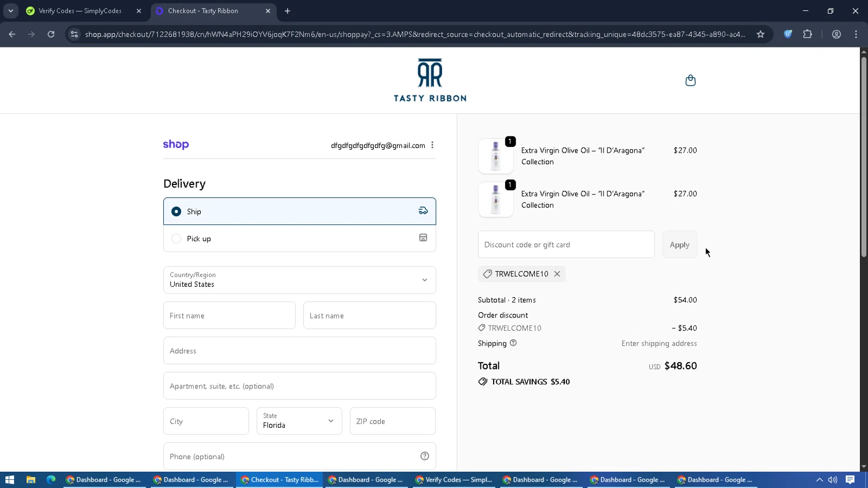Launch Microsoft Edge from the taskbar
This screenshot has width=868, height=488.
51,480
